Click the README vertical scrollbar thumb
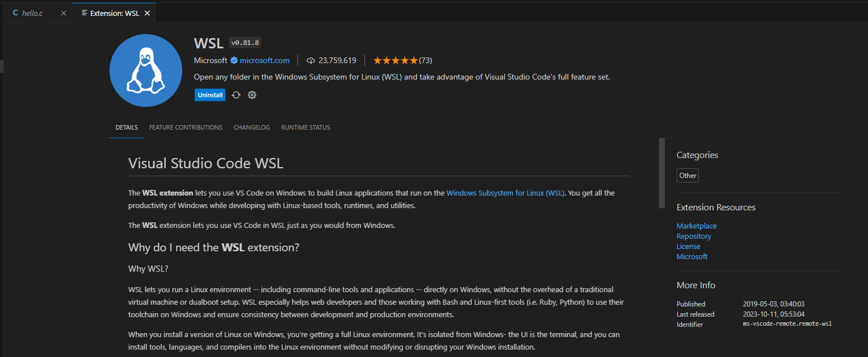Viewport: 868px width, 357px height. click(x=661, y=173)
